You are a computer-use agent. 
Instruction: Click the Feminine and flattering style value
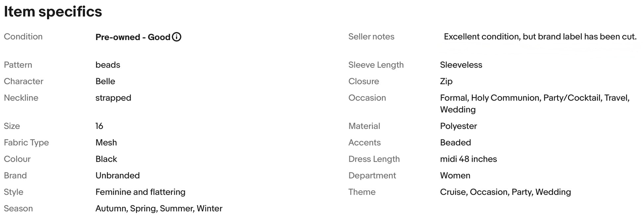tap(140, 192)
